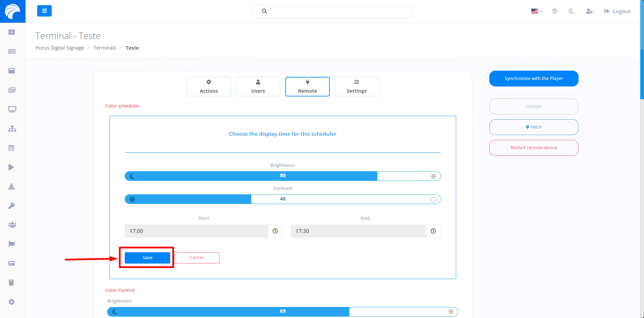Open the user settings icon in header
This screenshot has width=644, height=318.
pyautogui.click(x=589, y=11)
